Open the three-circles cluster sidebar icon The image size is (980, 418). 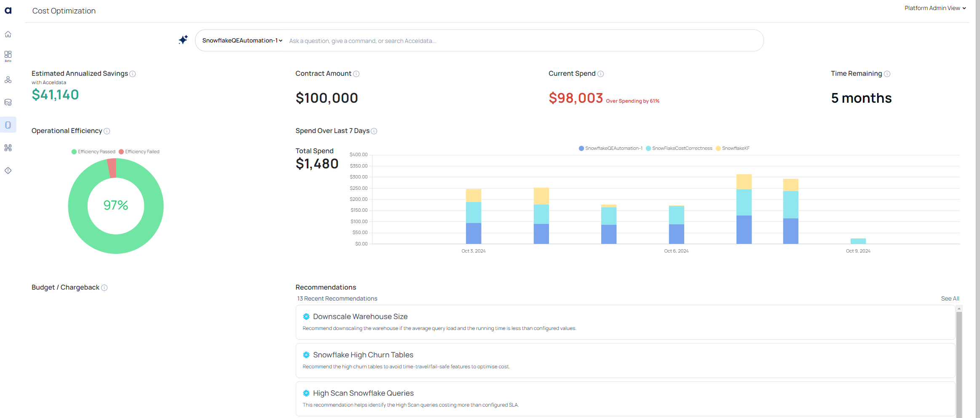8,80
